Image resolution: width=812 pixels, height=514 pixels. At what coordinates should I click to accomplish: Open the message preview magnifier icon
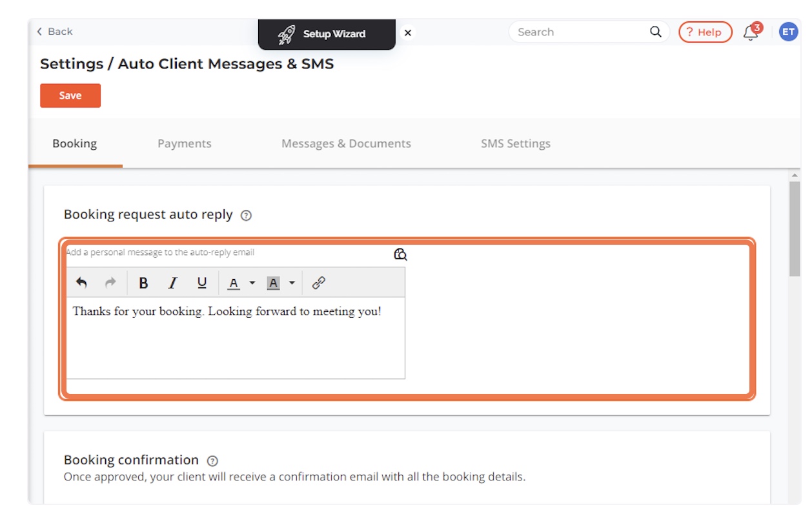click(x=400, y=254)
